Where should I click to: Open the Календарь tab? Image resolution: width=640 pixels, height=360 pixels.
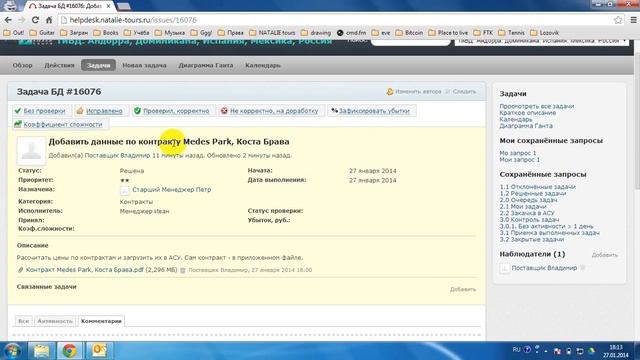262,65
